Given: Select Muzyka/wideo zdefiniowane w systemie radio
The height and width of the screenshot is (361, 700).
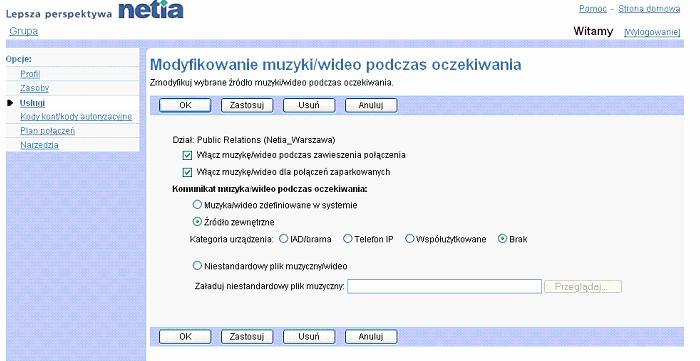Looking at the screenshot, I should (197, 205).
